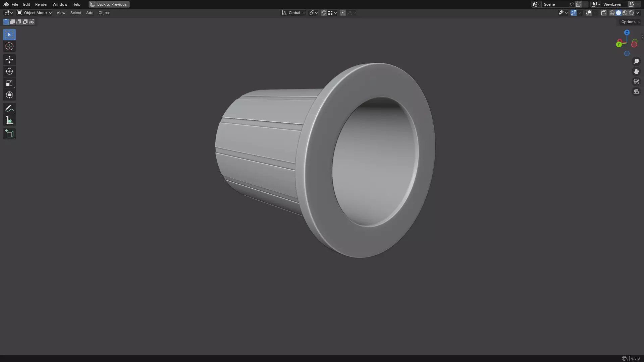
Task: Open the scene browse dropdown
Action: coord(536,4)
